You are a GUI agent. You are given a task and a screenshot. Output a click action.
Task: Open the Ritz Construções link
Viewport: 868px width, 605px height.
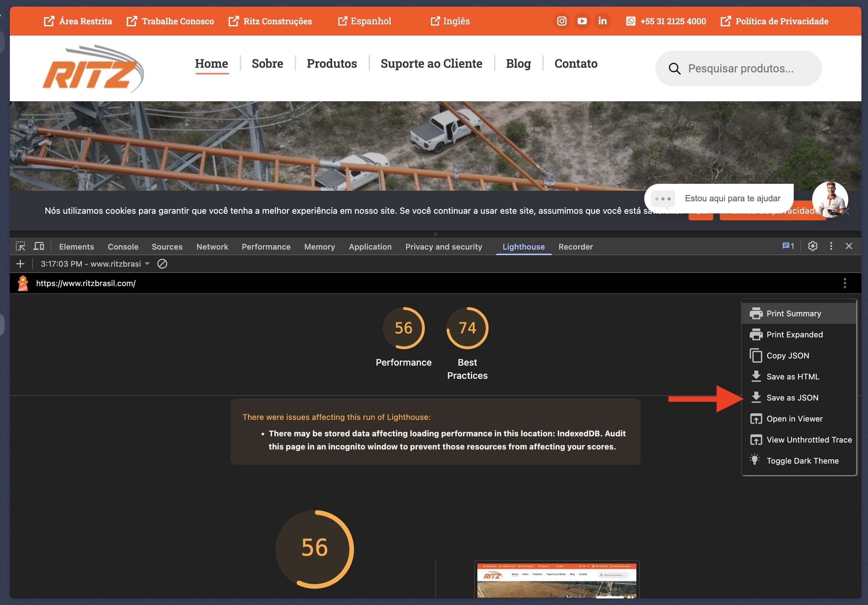coord(270,21)
